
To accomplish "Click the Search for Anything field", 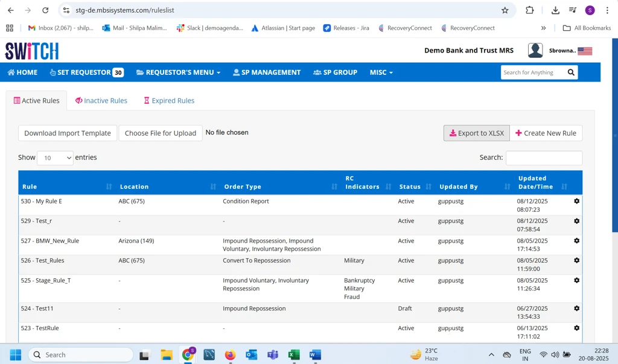I will (x=532, y=72).
